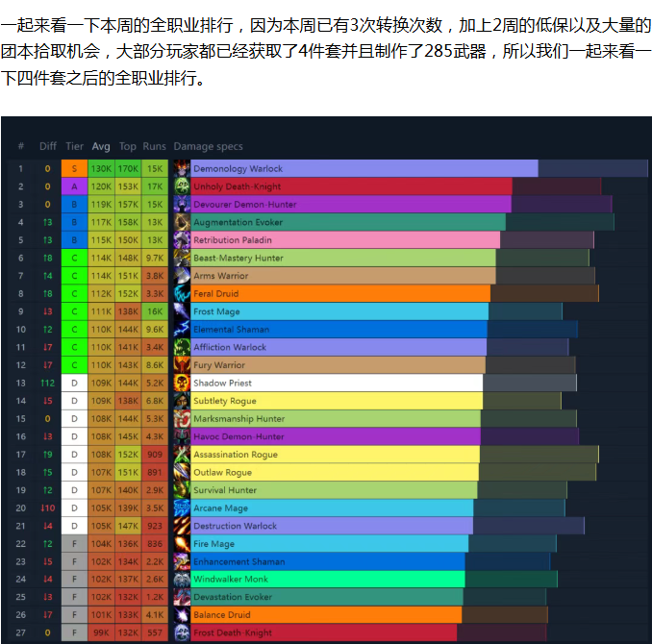
Task: Click the Unholy Death-Knight spec icon
Action: (x=182, y=186)
